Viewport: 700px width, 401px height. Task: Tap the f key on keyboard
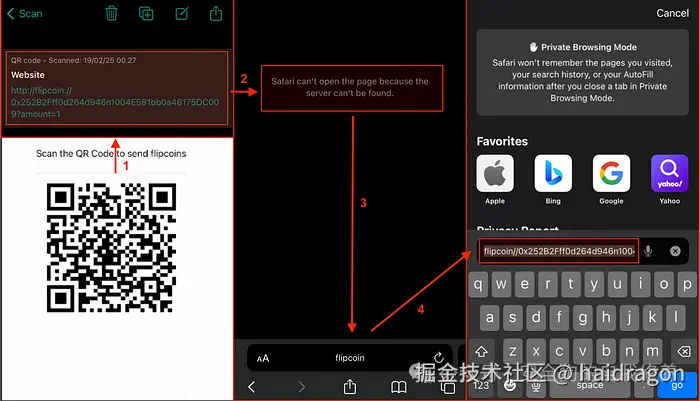(x=559, y=317)
